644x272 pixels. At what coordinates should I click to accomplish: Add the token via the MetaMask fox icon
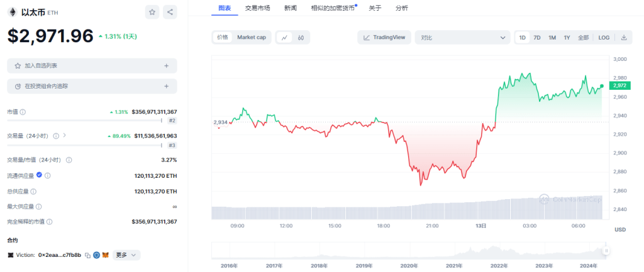pyautogui.click(x=106, y=255)
